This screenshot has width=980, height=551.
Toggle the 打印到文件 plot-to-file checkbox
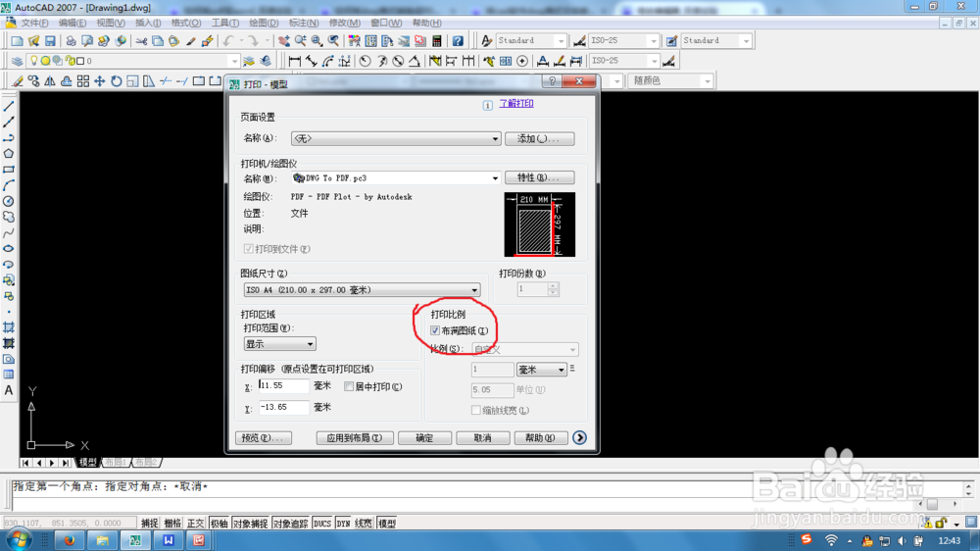tap(248, 249)
